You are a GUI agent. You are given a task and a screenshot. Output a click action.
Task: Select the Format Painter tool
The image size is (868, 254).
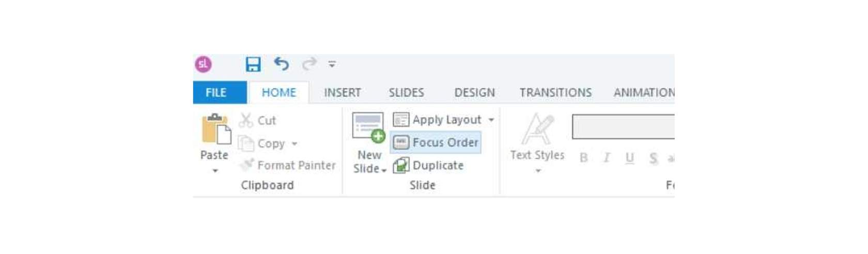click(x=287, y=165)
